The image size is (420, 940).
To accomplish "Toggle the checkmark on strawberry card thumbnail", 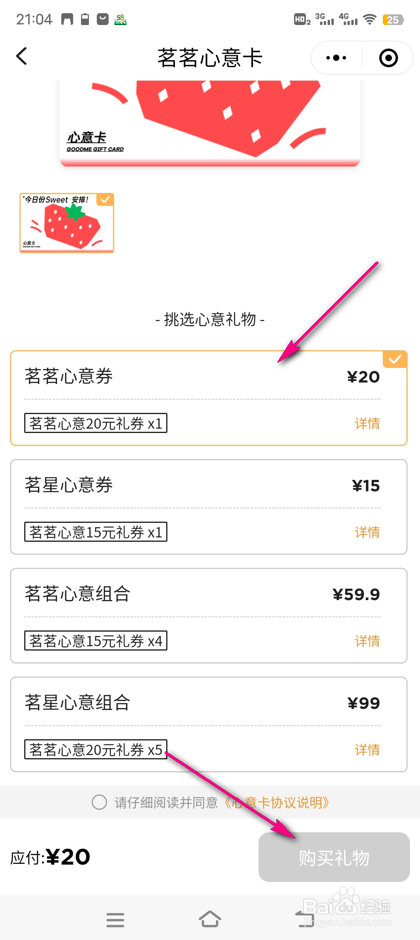I will point(105,200).
